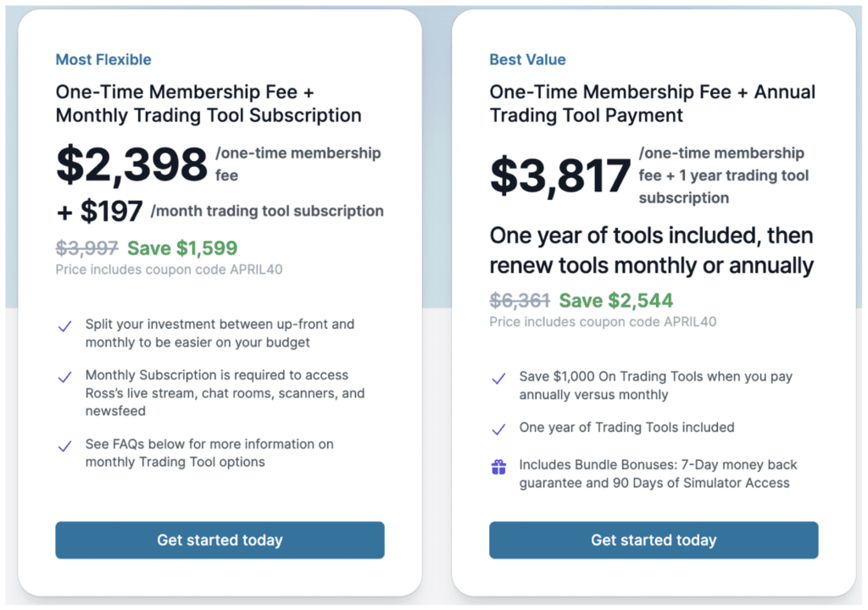This screenshot has width=868, height=610.
Task: Select the 'Best Value' plan label
Action: 527,59
